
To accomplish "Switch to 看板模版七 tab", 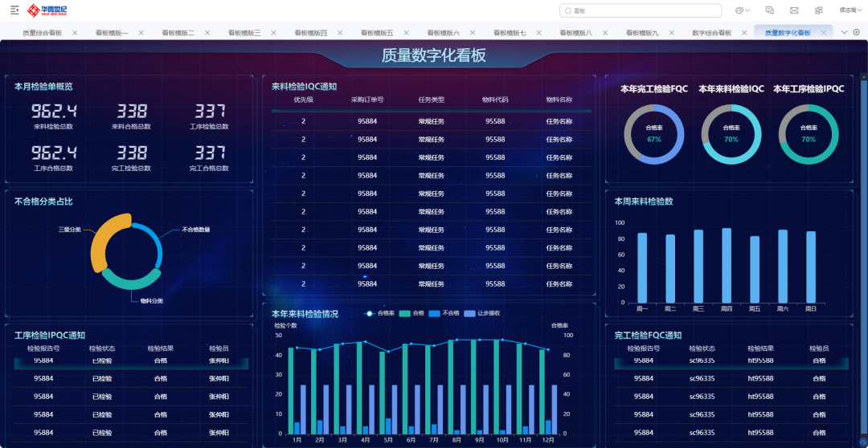I will coord(510,33).
